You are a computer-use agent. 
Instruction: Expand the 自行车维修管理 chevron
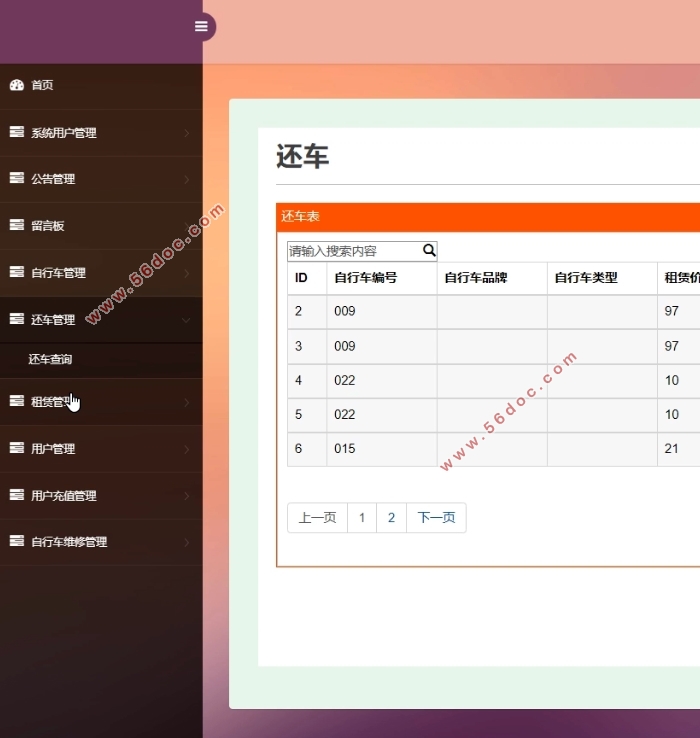tap(187, 543)
